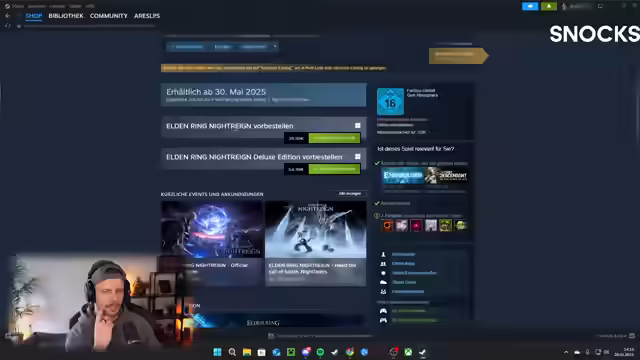Click the first controller support icon
Image resolution: width=640 pixels, height=360 pixels.
383,311
